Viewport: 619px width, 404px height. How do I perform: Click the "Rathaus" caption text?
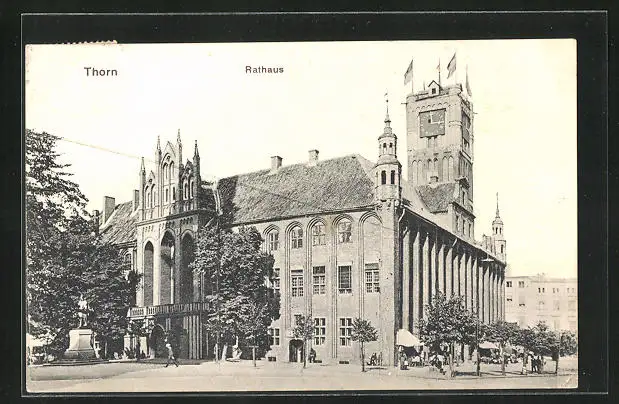click(264, 70)
